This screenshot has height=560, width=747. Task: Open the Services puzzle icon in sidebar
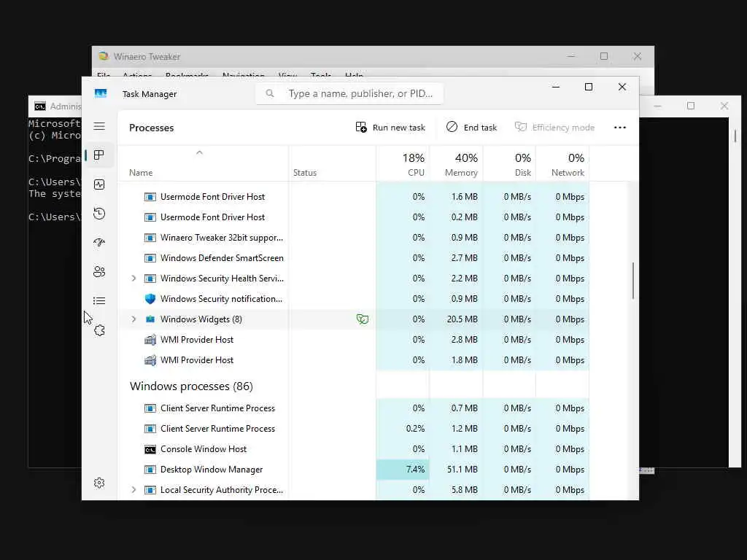(99, 330)
